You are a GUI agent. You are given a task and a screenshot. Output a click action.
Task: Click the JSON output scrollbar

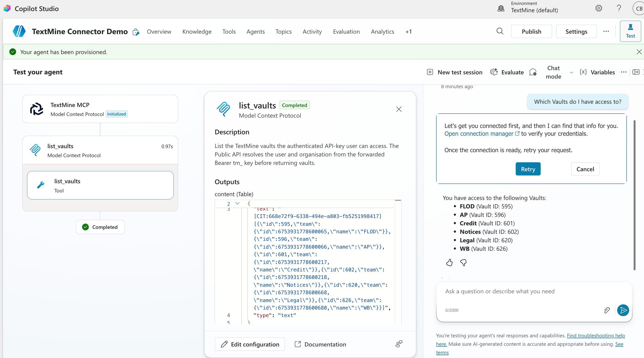click(398, 262)
